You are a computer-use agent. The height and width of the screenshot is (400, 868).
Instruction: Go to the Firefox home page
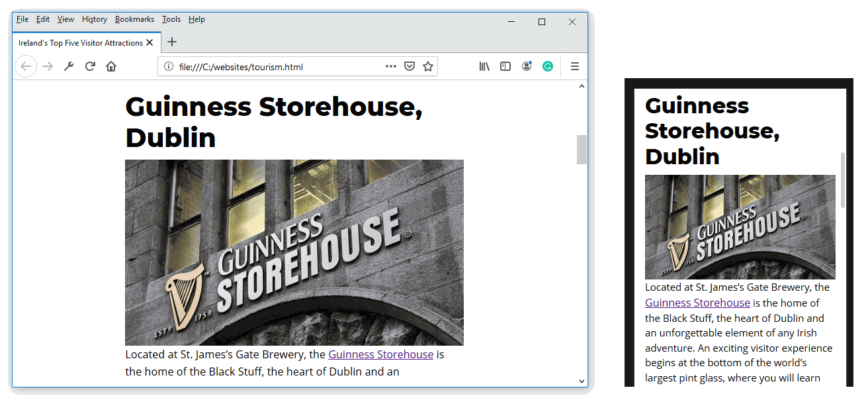(111, 66)
